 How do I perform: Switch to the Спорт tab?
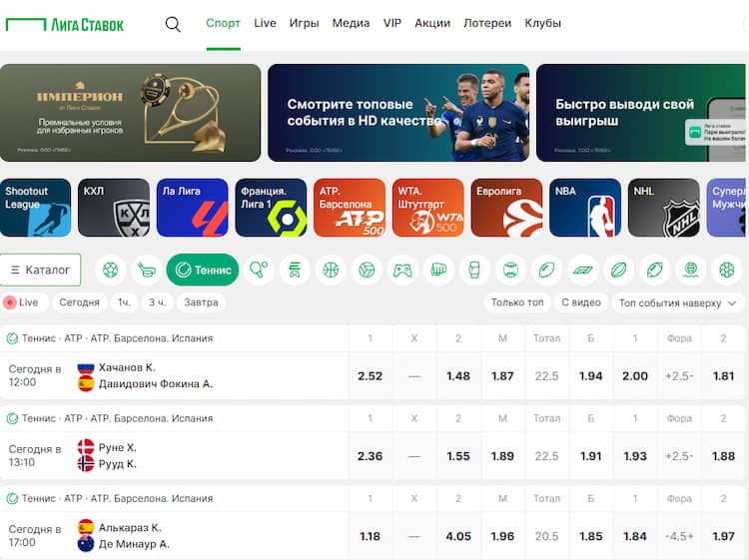(223, 23)
